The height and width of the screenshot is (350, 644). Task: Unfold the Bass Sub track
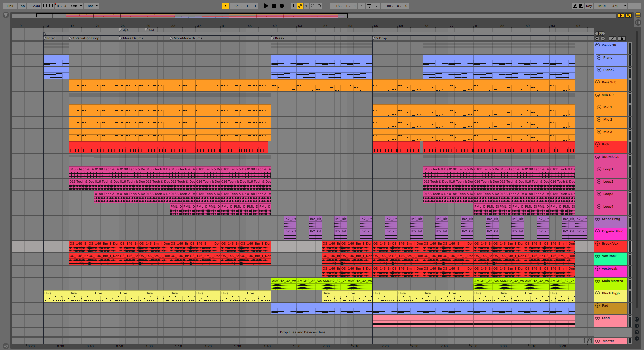click(598, 82)
